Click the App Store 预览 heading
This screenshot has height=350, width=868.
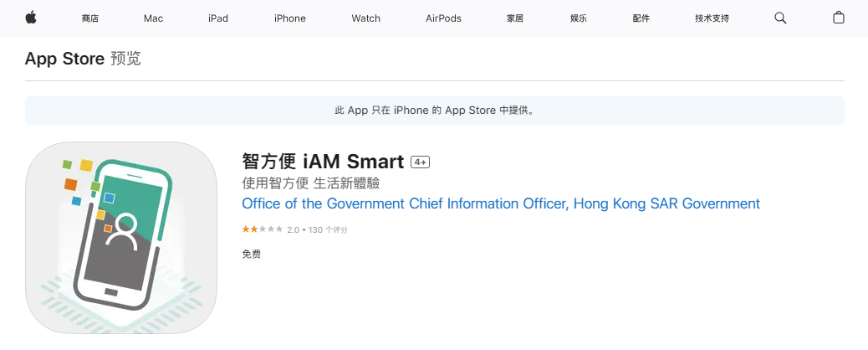(83, 59)
